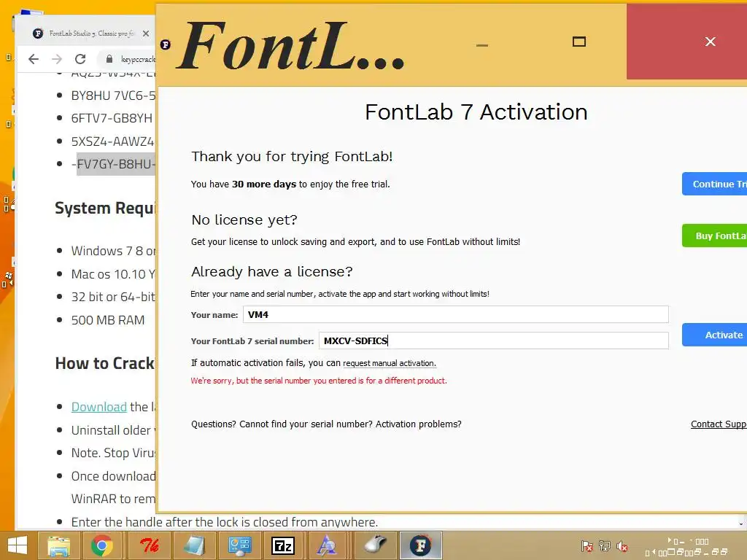This screenshot has height=560, width=747.
Task: Reload the page in Chrome
Action: [x=80, y=59]
